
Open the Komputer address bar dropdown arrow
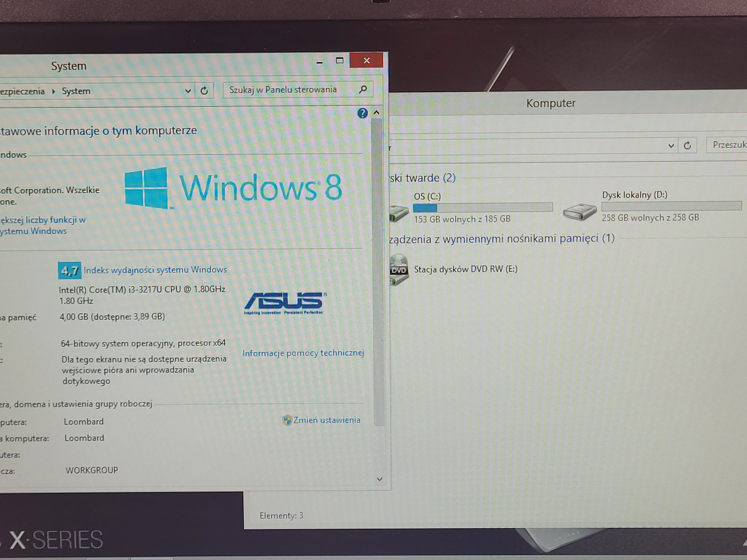pos(671,146)
